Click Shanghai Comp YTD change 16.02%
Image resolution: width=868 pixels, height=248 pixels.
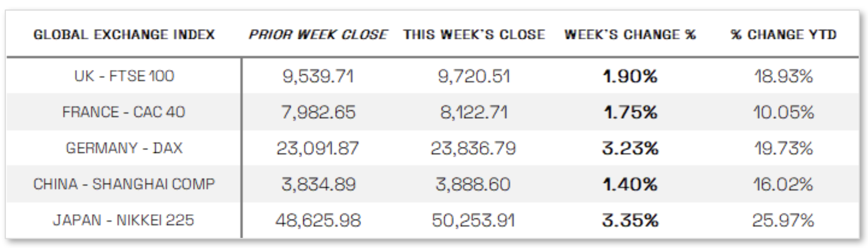[x=783, y=184]
